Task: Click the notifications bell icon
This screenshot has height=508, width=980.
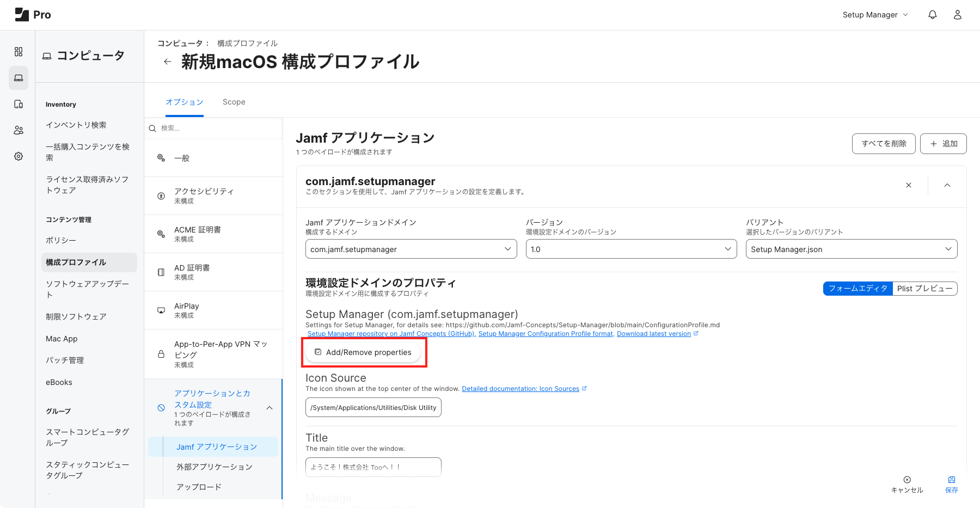Action: coord(932,15)
